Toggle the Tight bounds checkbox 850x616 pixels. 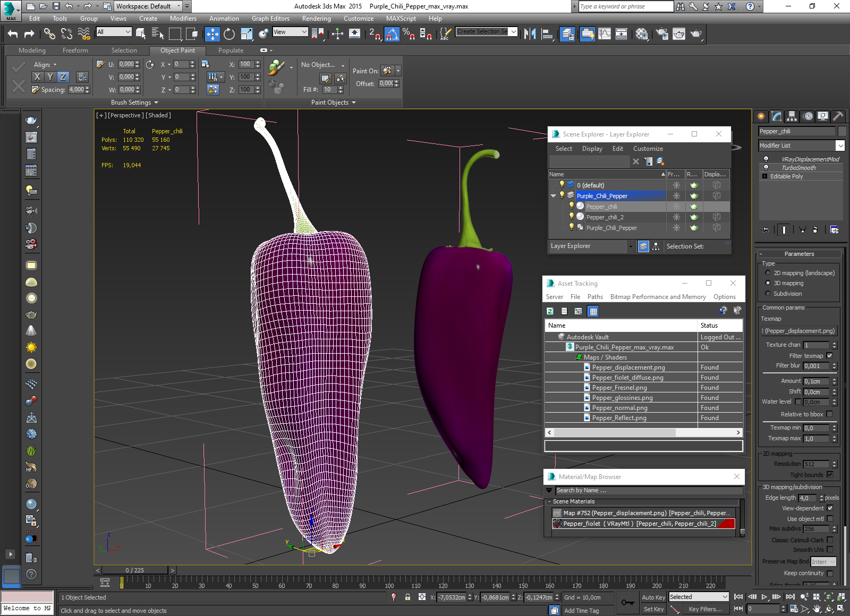pyautogui.click(x=830, y=475)
